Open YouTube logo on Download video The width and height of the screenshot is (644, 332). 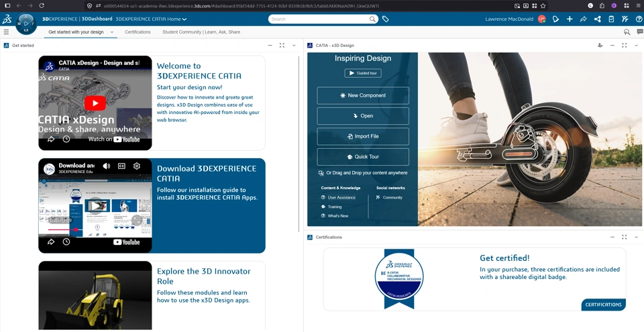click(127, 242)
